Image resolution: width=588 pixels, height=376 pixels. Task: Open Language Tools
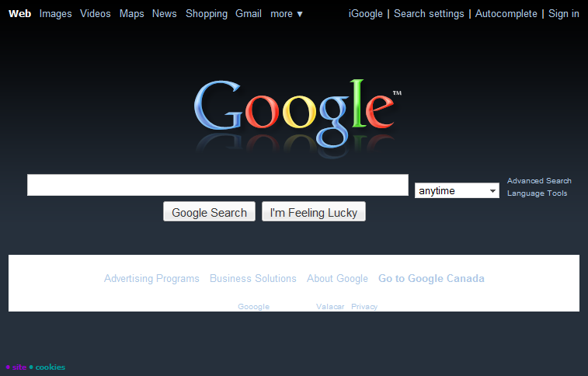(537, 193)
